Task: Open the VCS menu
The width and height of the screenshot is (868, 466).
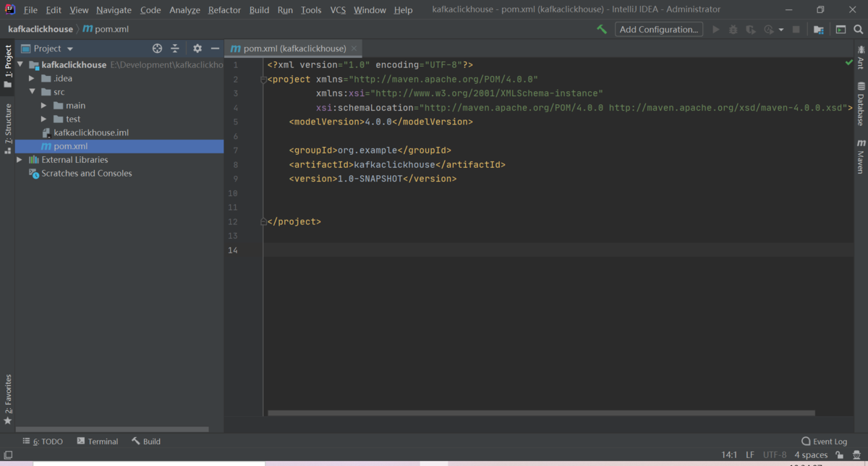Action: pos(338,10)
